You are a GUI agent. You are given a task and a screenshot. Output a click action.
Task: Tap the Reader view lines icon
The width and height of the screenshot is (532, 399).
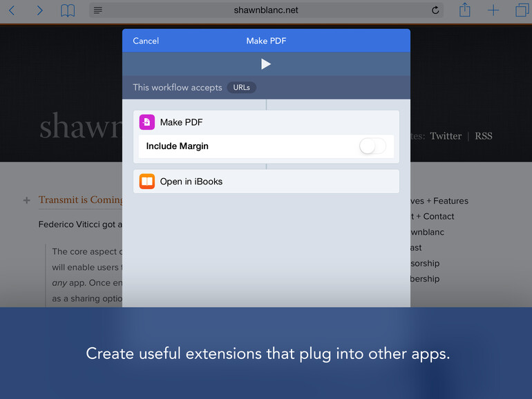coord(98,10)
